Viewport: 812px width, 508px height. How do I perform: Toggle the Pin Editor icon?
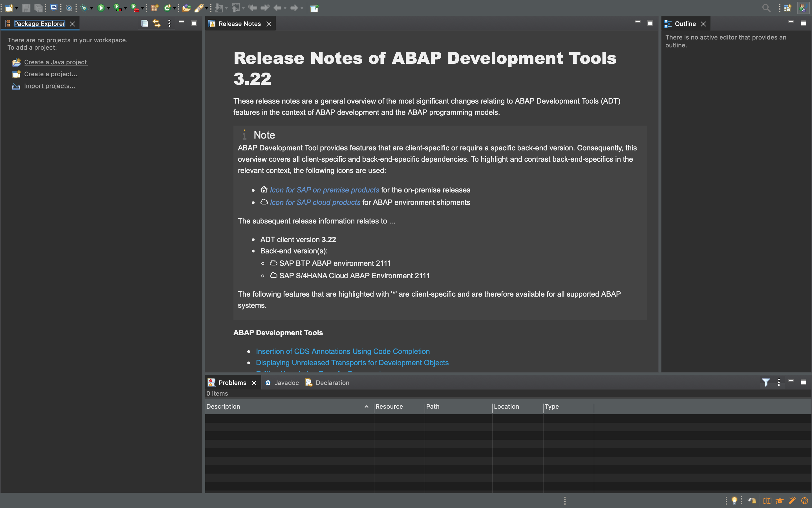(x=314, y=8)
